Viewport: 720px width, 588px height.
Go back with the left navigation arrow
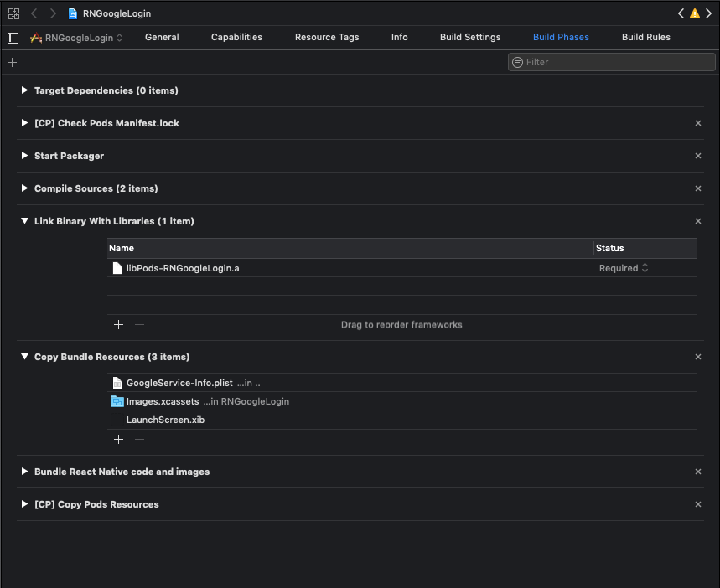pos(34,13)
